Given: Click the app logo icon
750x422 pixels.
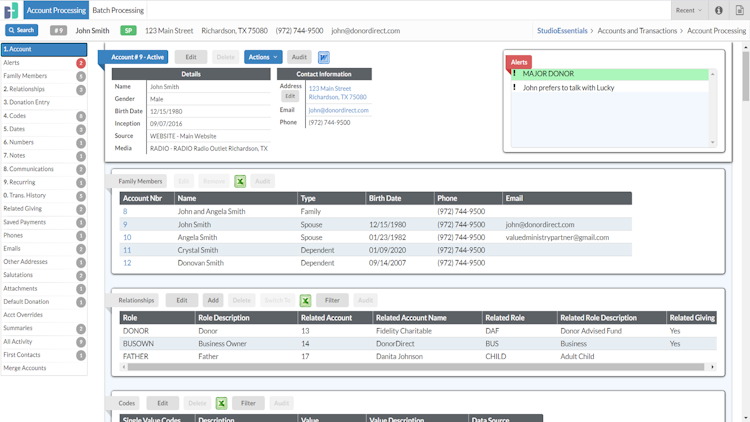Looking at the screenshot, I should coord(11,10).
